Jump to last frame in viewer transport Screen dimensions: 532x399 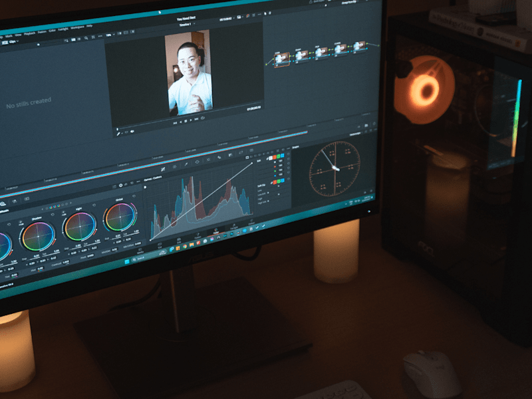(196, 119)
